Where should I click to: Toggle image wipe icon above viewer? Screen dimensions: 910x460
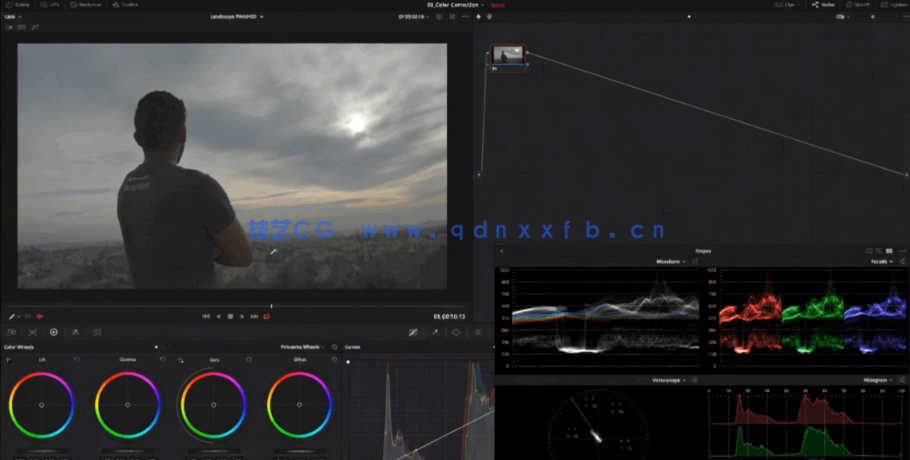tap(9, 27)
